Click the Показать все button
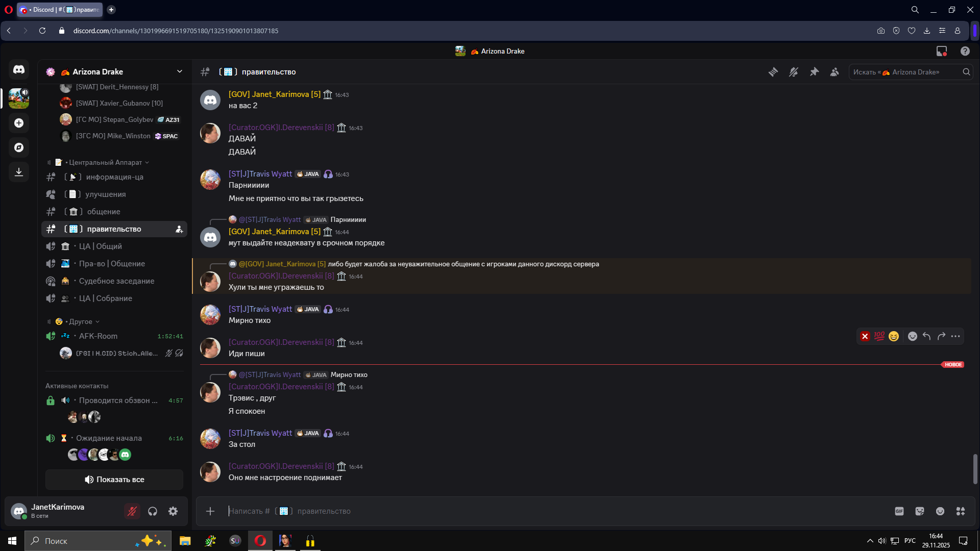The width and height of the screenshot is (980, 551). (x=114, y=480)
